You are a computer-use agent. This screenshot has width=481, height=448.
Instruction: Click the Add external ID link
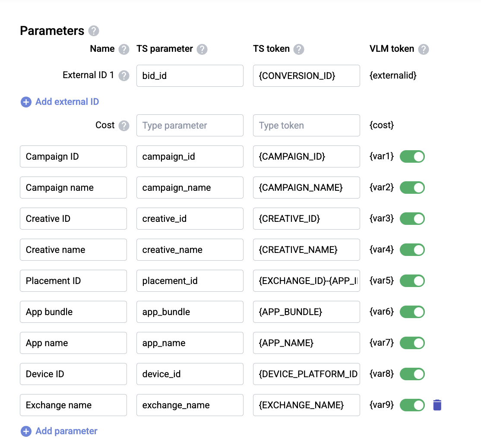67,102
